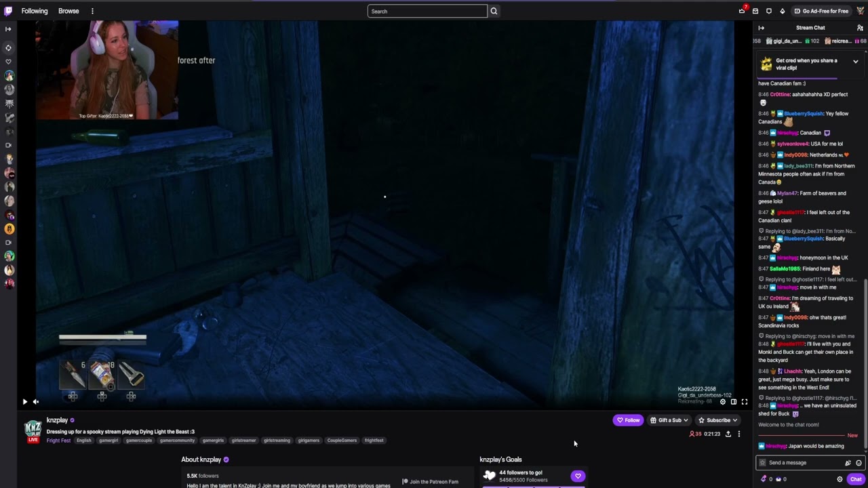Open the Whispers speech bubble icon
Image resolution: width=868 pixels, height=488 pixels.
click(769, 11)
